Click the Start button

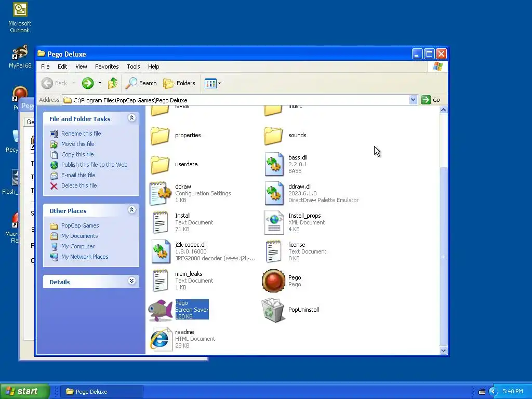point(24,391)
